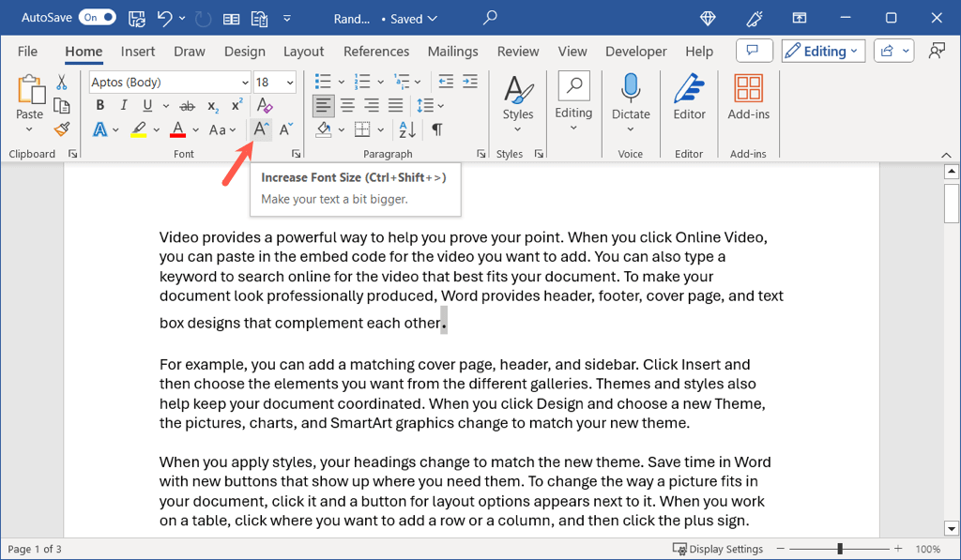Click the zoom slider in status bar
This screenshot has width=961, height=560.
click(x=840, y=549)
